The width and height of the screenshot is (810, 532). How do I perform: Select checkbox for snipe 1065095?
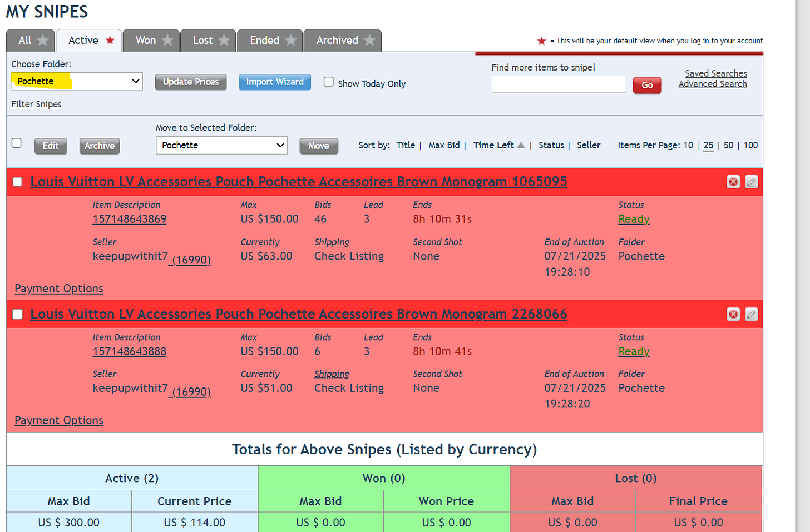[17, 182]
